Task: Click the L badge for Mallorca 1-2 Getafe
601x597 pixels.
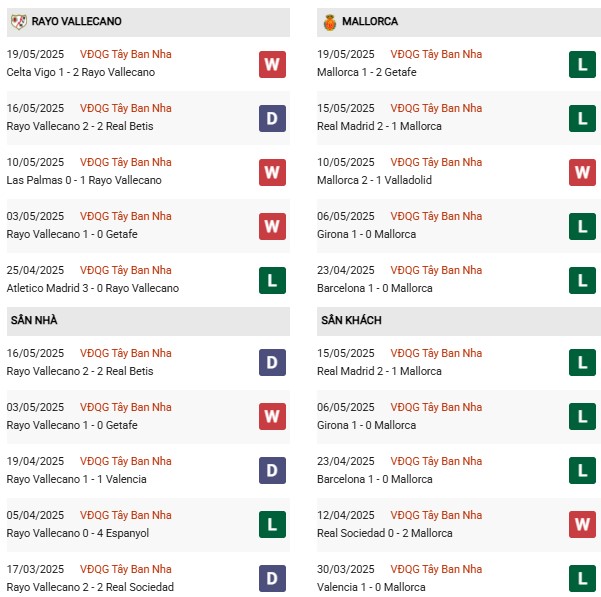Action: tap(582, 64)
